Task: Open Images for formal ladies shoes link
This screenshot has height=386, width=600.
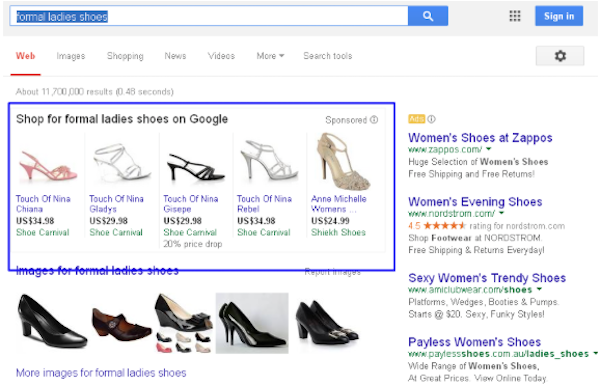Action: click(x=97, y=271)
